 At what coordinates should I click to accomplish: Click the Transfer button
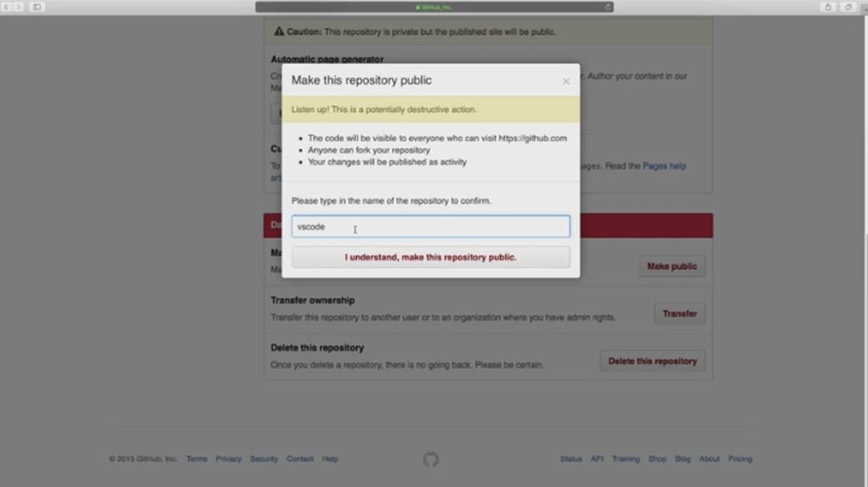680,314
